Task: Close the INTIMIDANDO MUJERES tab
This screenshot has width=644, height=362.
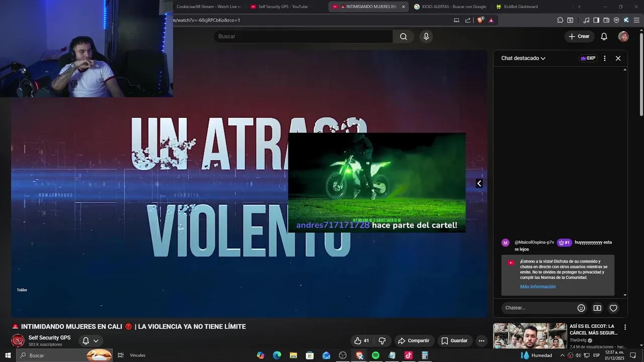Action: pos(403,7)
